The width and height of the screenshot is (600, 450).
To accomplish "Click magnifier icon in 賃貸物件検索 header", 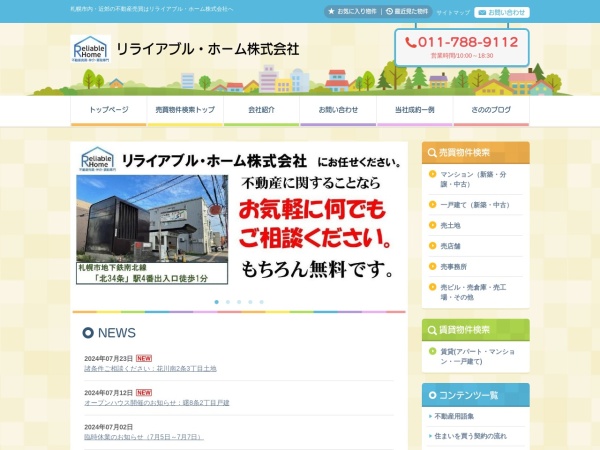I will click(432, 330).
